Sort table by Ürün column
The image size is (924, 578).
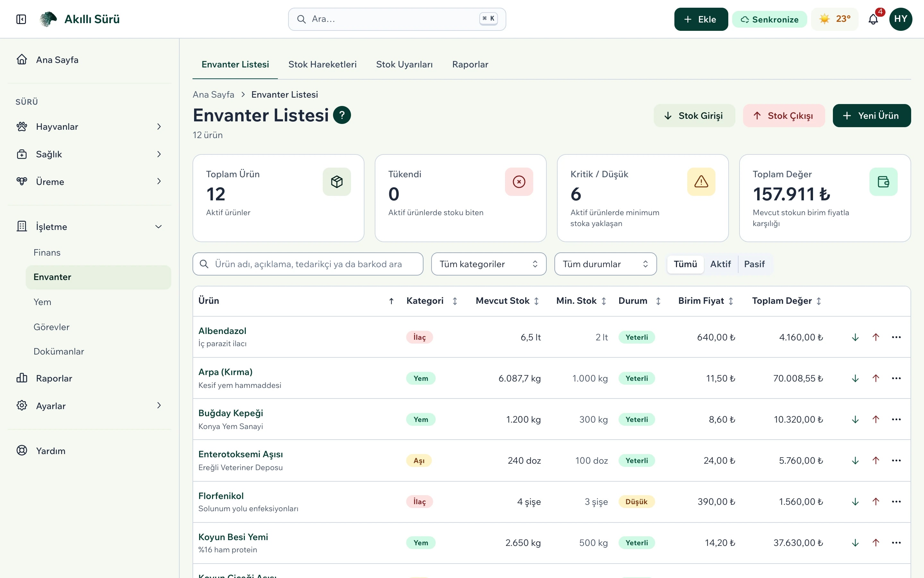point(296,301)
